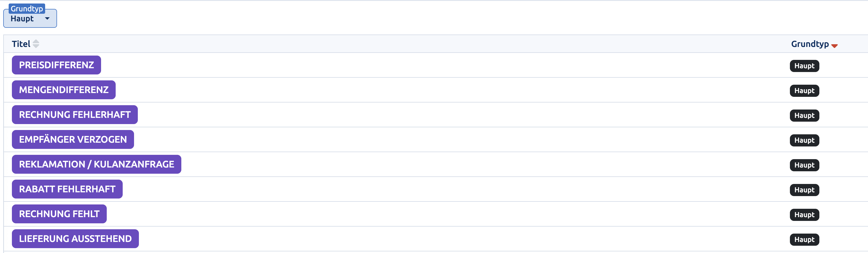
Task: Select the MENGENDIFFERENZ title tag
Action: pos(64,90)
